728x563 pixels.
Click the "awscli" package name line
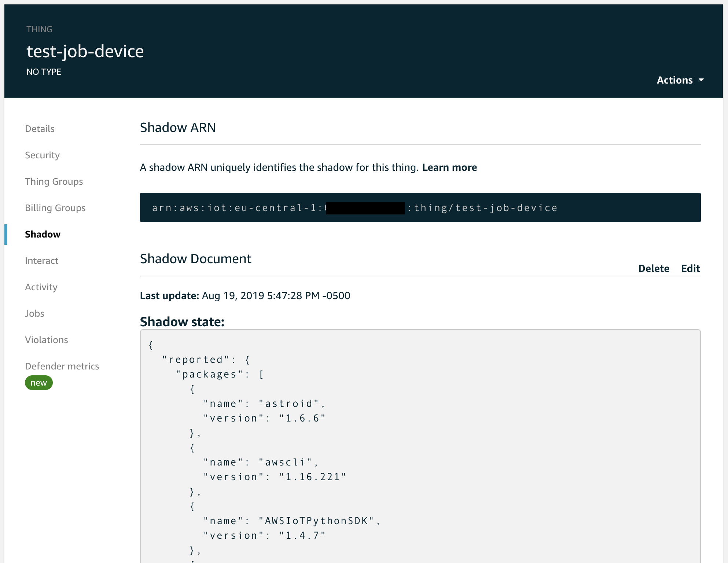point(261,462)
